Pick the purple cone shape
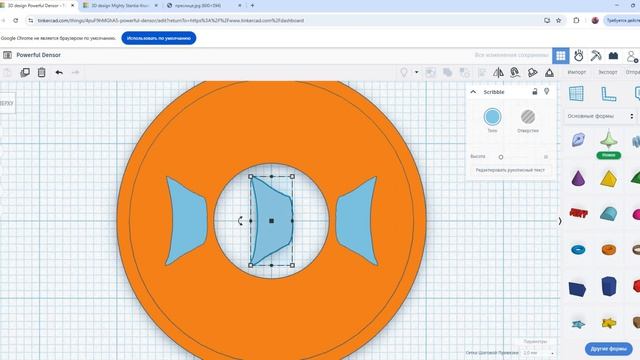640x360 pixels. click(578, 178)
